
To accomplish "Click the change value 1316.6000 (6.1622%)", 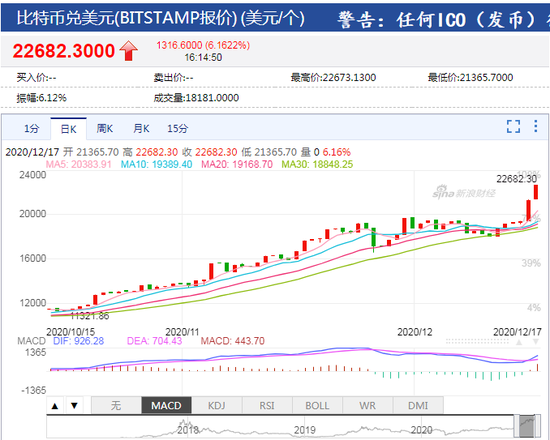I will click(x=203, y=45).
